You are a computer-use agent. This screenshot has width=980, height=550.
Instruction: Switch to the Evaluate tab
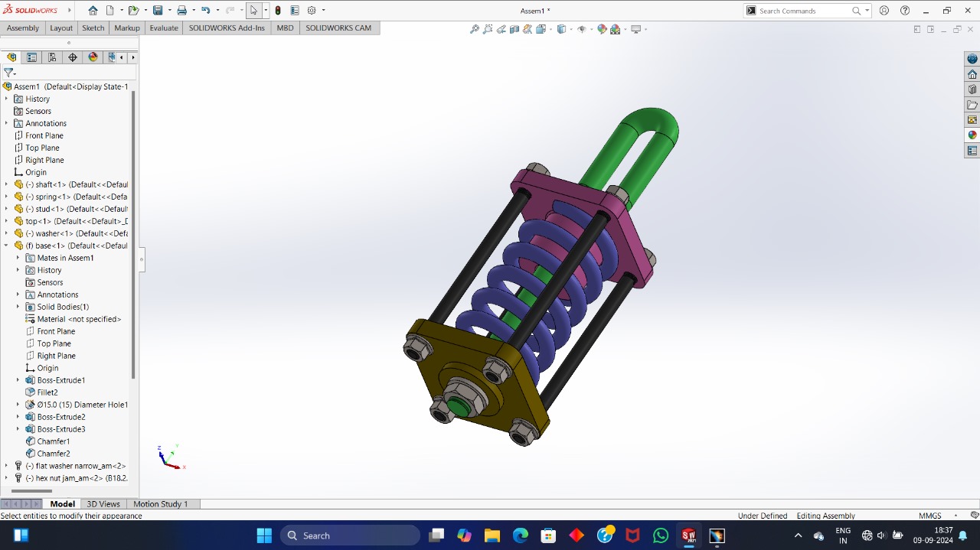click(x=164, y=28)
